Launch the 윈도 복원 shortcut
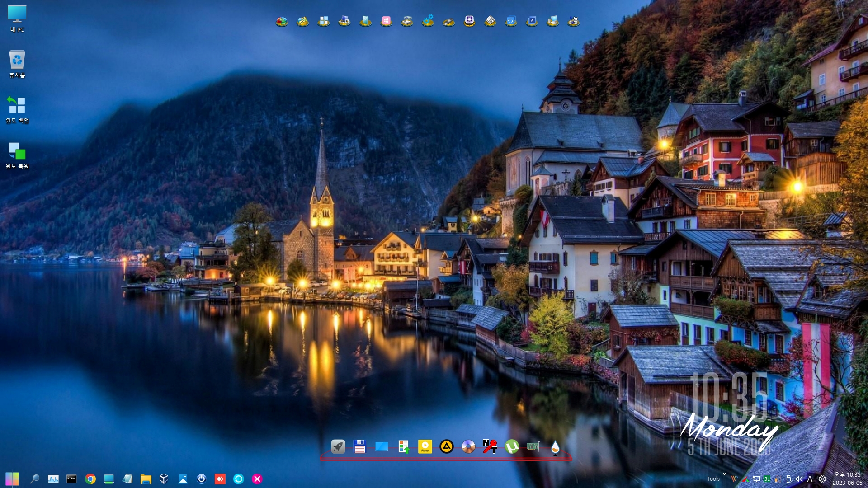 (17, 155)
